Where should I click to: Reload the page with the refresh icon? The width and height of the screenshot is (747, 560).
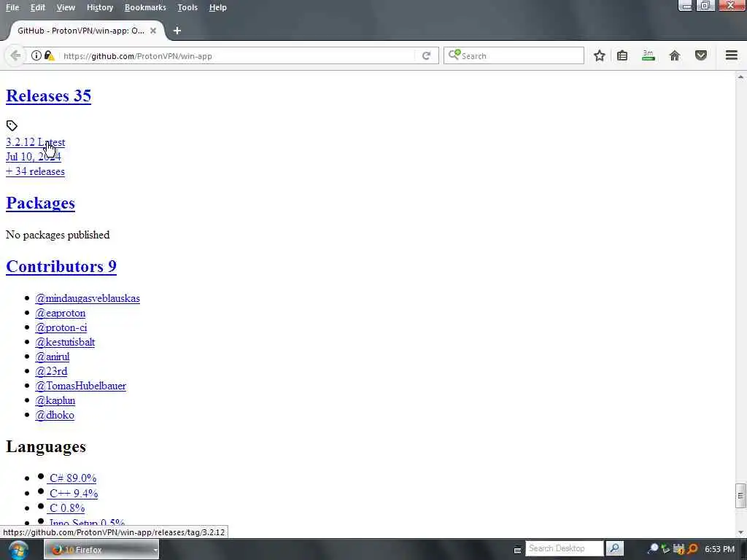(426, 55)
